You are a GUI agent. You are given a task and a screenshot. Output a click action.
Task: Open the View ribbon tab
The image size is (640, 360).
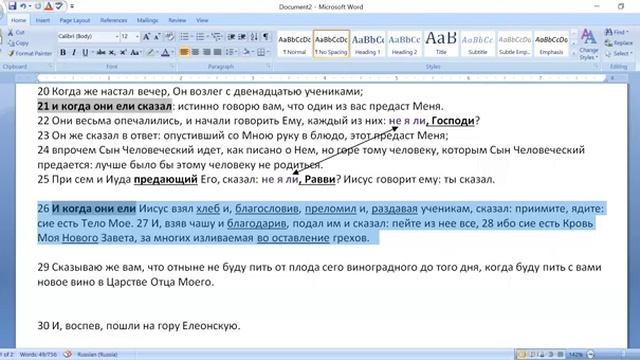(x=202, y=20)
